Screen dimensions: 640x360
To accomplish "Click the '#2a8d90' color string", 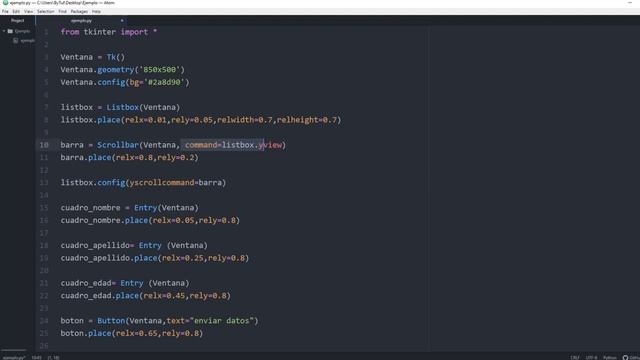I will (164, 82).
